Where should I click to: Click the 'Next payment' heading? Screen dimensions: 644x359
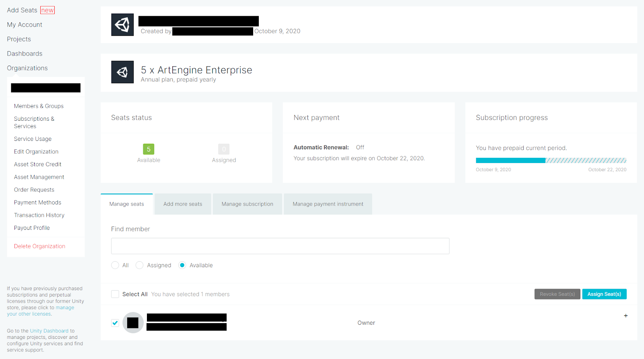[316, 118]
